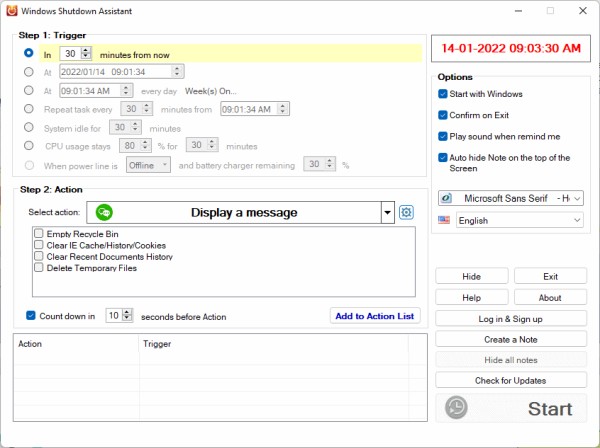Open the Help button
600x448 pixels.
(x=471, y=298)
